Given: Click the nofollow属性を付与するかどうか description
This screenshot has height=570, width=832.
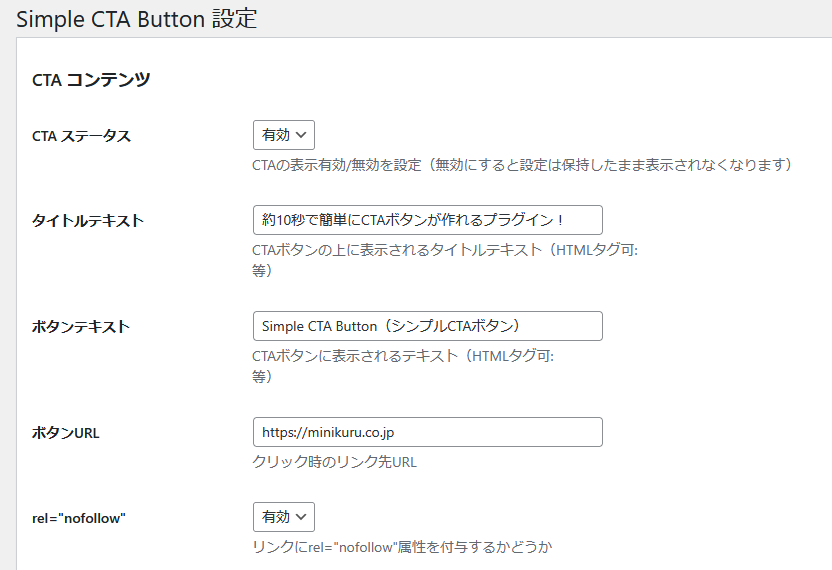Looking at the screenshot, I should pyautogui.click(x=402, y=547).
